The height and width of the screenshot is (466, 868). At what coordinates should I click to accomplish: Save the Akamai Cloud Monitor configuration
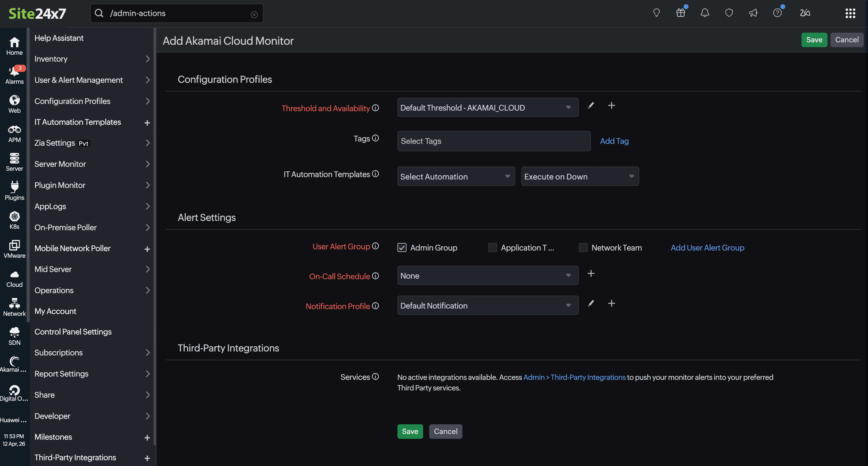coord(814,40)
